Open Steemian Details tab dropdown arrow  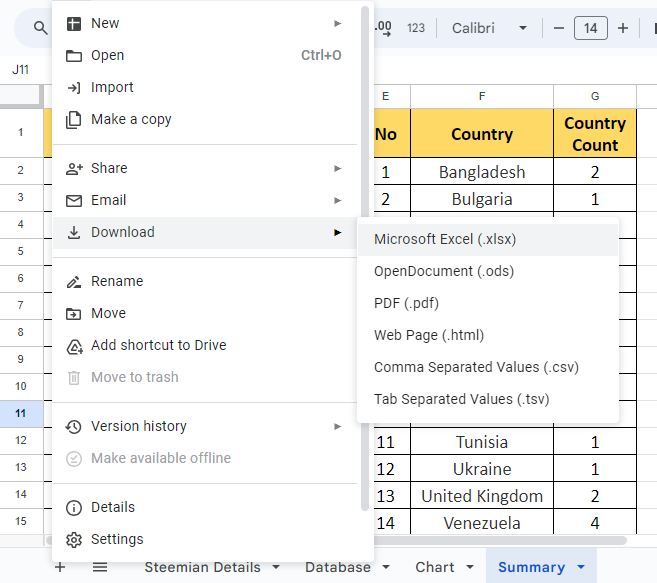tap(276, 568)
